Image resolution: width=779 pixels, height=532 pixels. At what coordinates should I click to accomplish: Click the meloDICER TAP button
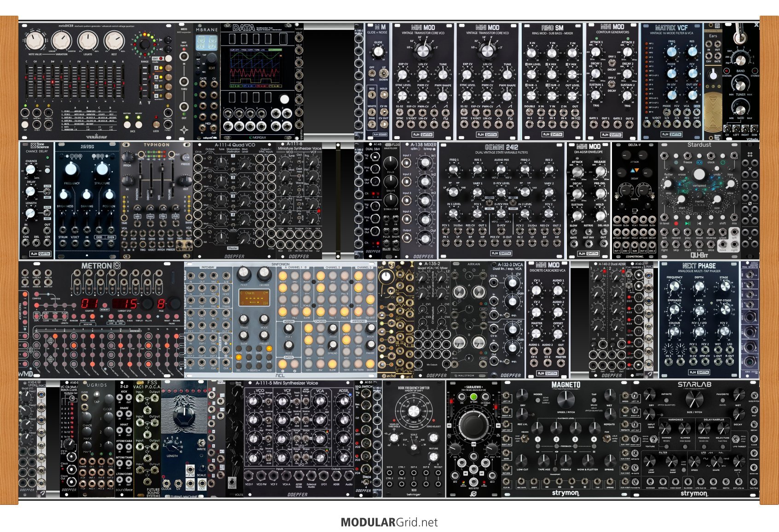25,124
